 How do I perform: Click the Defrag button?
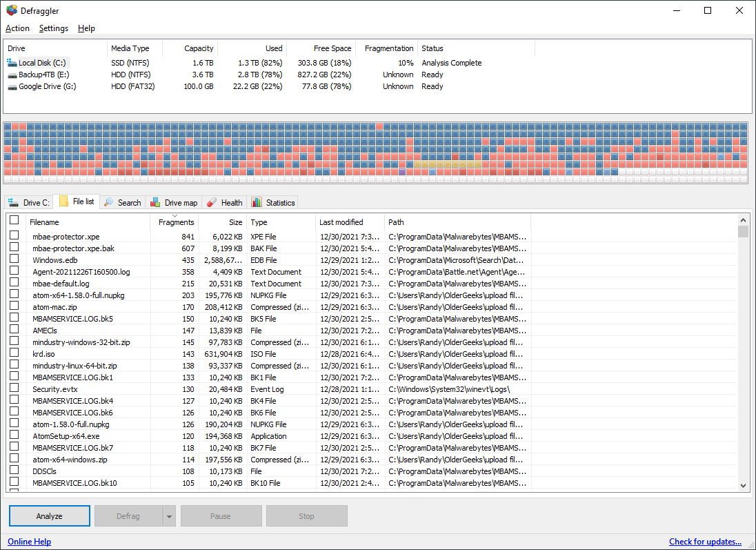click(x=129, y=516)
